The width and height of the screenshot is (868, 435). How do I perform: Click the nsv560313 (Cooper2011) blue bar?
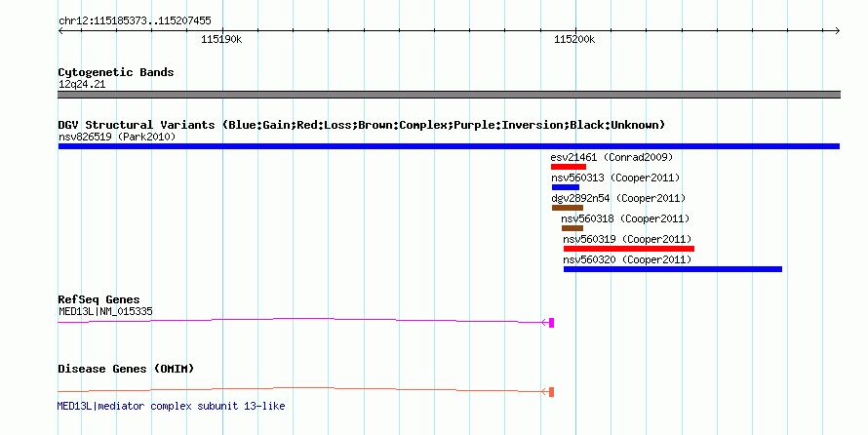(x=566, y=187)
